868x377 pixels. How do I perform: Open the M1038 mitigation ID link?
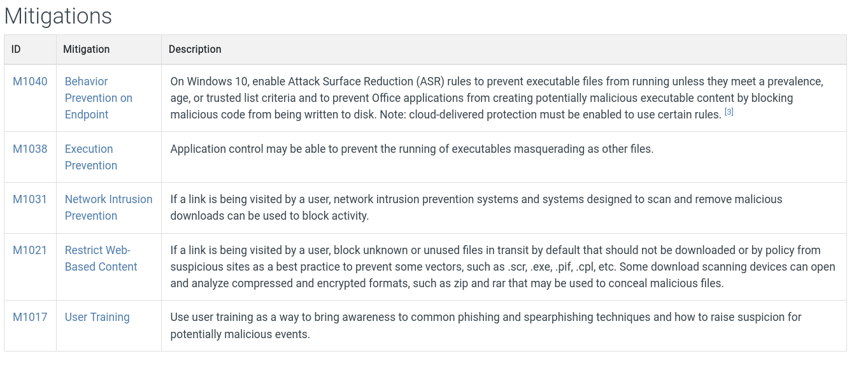(x=30, y=149)
